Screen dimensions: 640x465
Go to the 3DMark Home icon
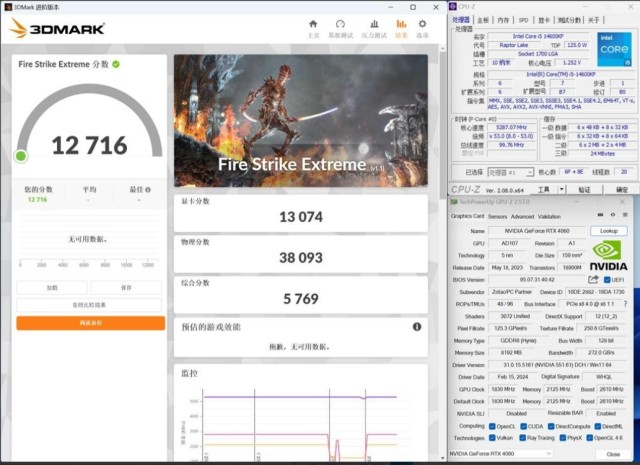313,24
